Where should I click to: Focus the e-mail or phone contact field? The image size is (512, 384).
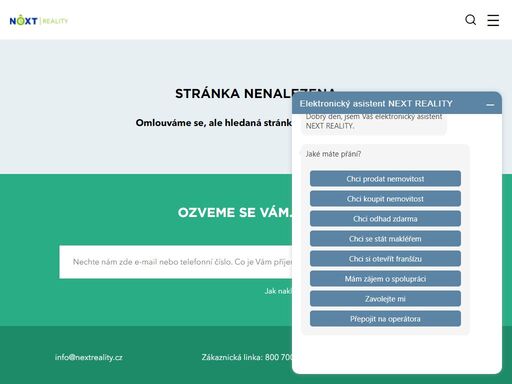point(176,262)
